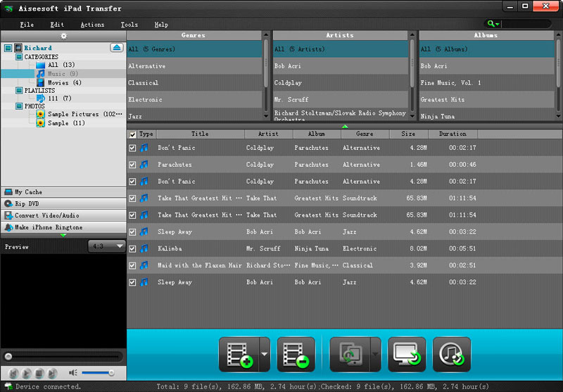Collapse the CATEGORIES tree node
The height and width of the screenshot is (392, 563).
point(19,57)
